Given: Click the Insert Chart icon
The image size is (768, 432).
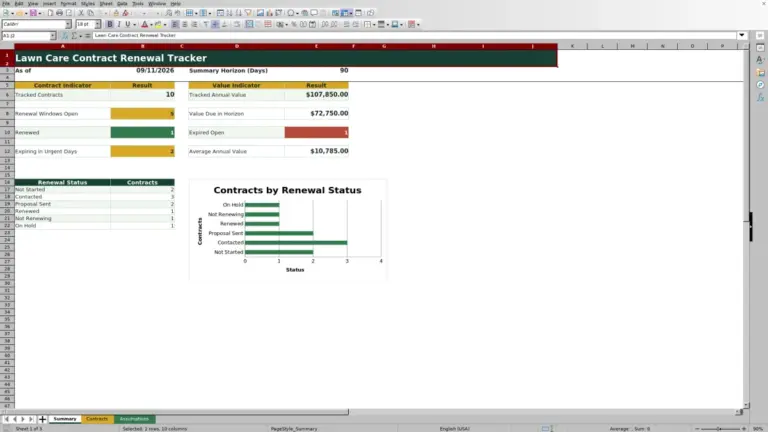Looking at the screenshot, I should (x=269, y=13).
